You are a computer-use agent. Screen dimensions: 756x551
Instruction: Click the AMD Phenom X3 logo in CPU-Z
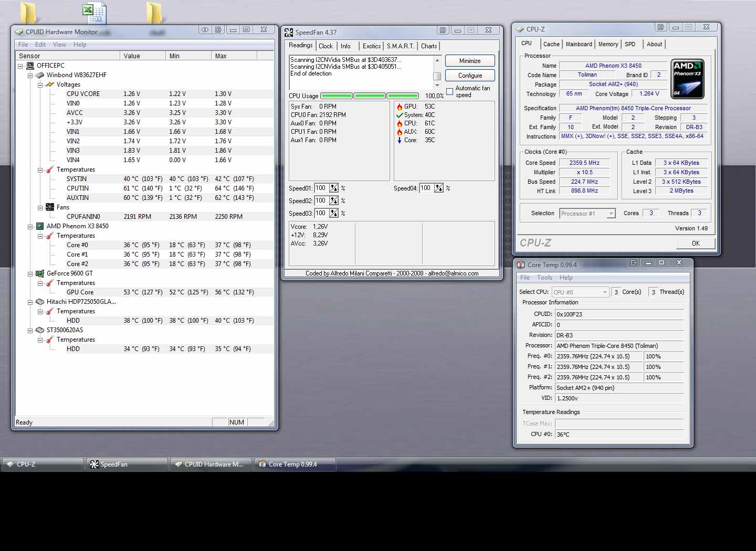click(x=687, y=79)
